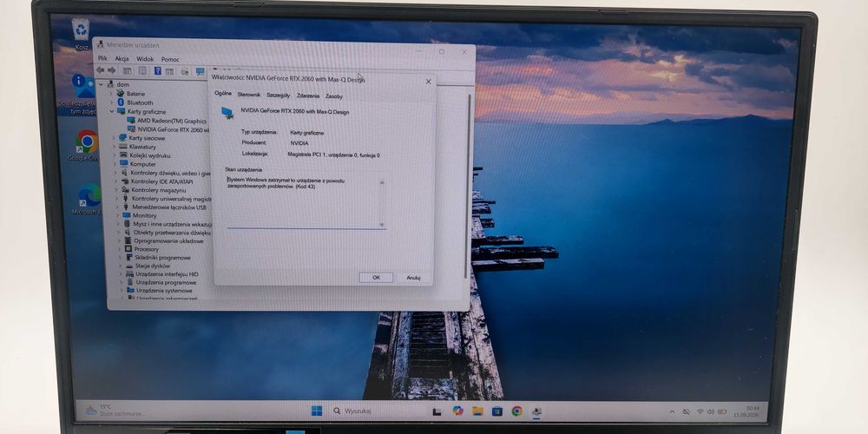868x434 pixels.
Task: Expand the Kolejki wydruku category
Action: tap(115, 155)
